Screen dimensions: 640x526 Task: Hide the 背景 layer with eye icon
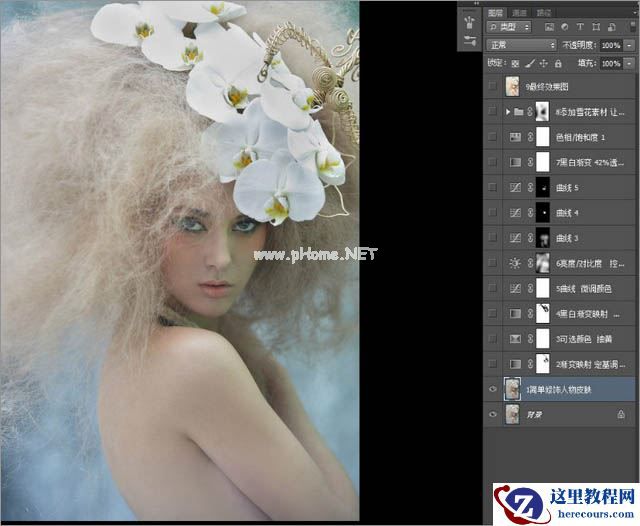click(493, 414)
